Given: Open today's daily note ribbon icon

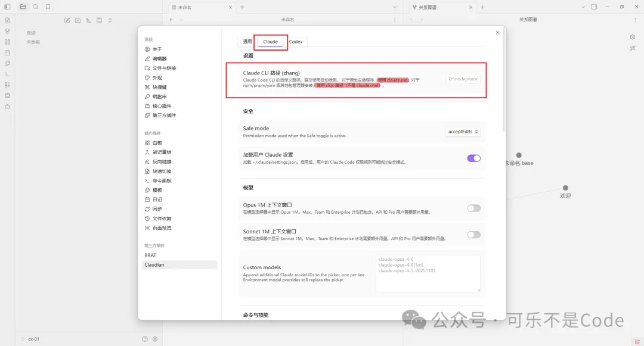Looking at the screenshot, I should pos(7,52).
